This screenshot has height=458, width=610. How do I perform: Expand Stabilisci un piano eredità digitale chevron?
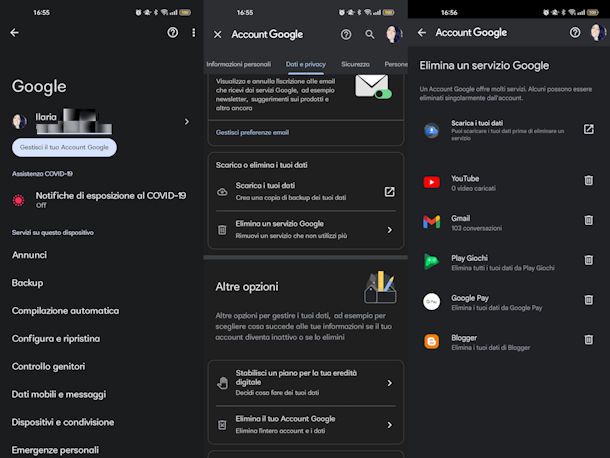[x=389, y=383]
